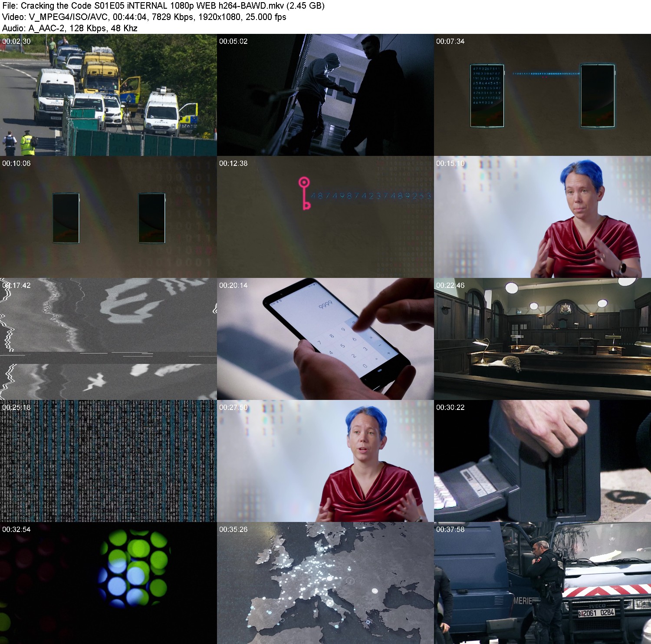Click the 00:10:06 timestamp label
This screenshot has height=644, width=651.
coord(16,163)
